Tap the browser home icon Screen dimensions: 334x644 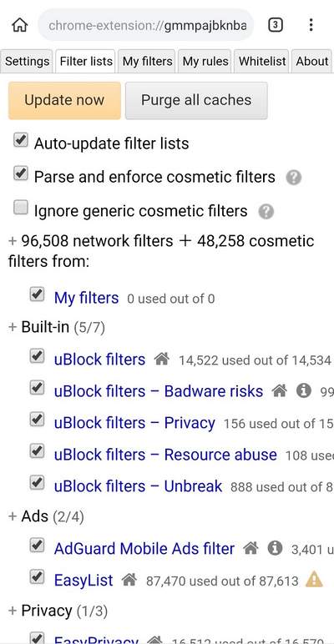point(20,26)
